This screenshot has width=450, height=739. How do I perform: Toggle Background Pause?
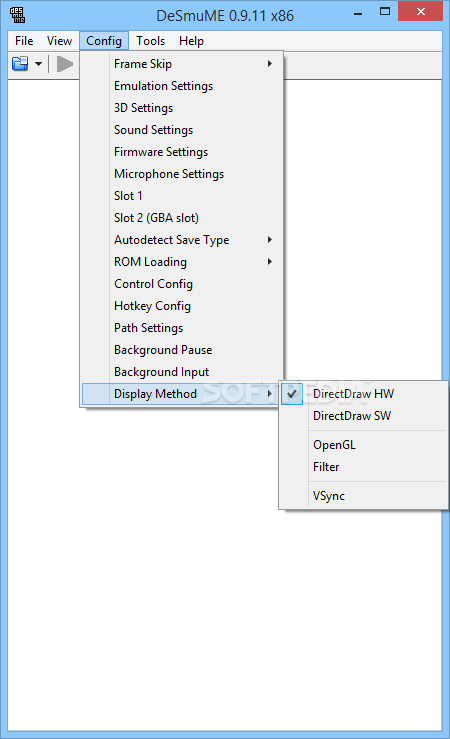click(x=182, y=350)
